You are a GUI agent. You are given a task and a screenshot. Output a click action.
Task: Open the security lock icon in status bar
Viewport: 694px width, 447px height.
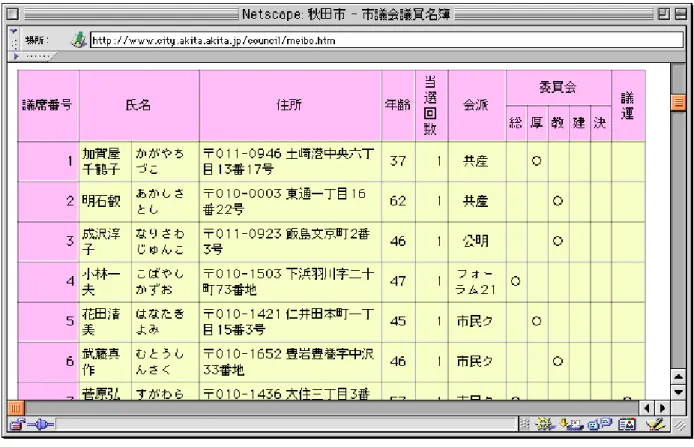pos(17,425)
